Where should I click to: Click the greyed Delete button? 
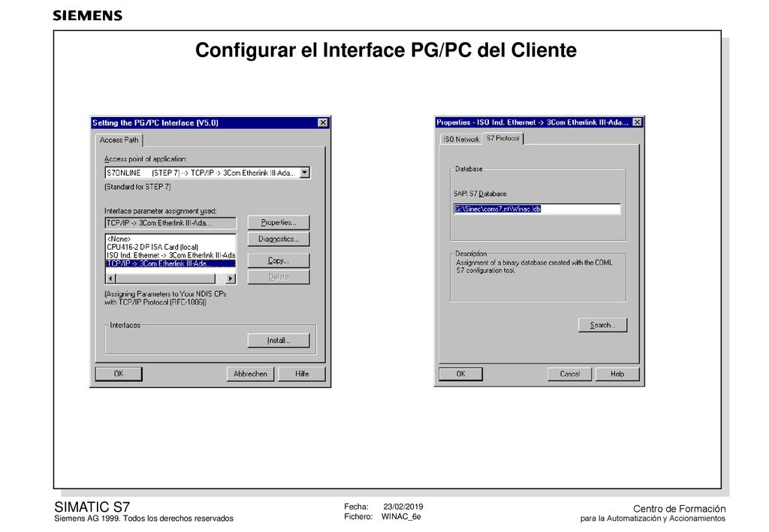click(x=279, y=278)
